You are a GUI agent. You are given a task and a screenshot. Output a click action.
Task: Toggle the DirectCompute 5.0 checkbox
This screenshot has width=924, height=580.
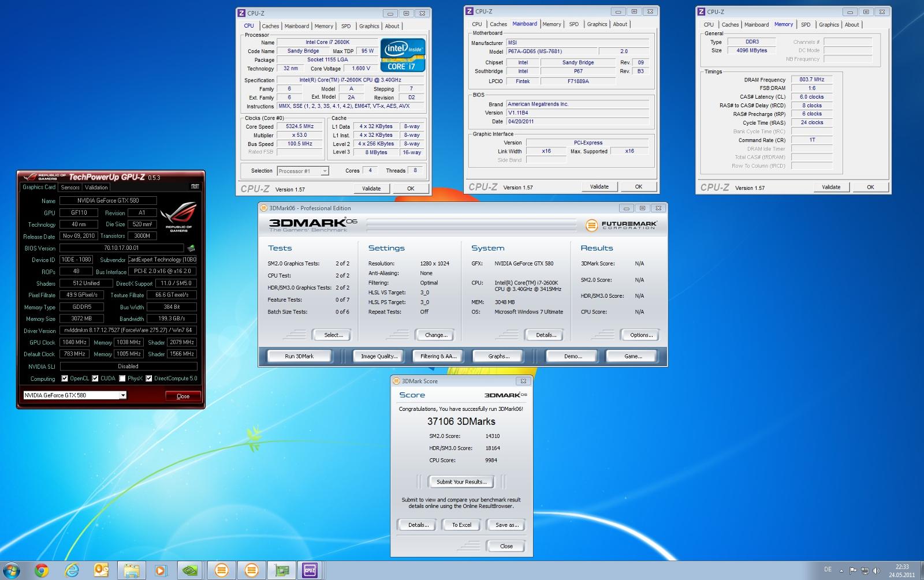149,379
